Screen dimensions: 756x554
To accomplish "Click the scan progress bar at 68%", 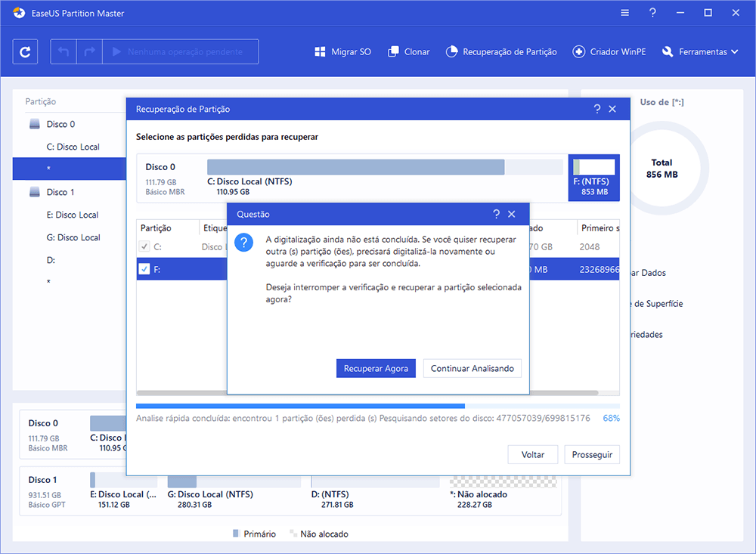I will point(377,406).
